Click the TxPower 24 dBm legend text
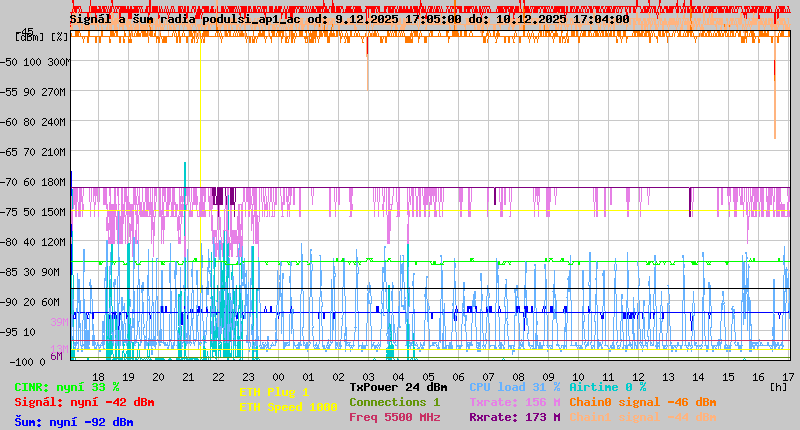Screen dimensions: 800x430 click(x=398, y=387)
